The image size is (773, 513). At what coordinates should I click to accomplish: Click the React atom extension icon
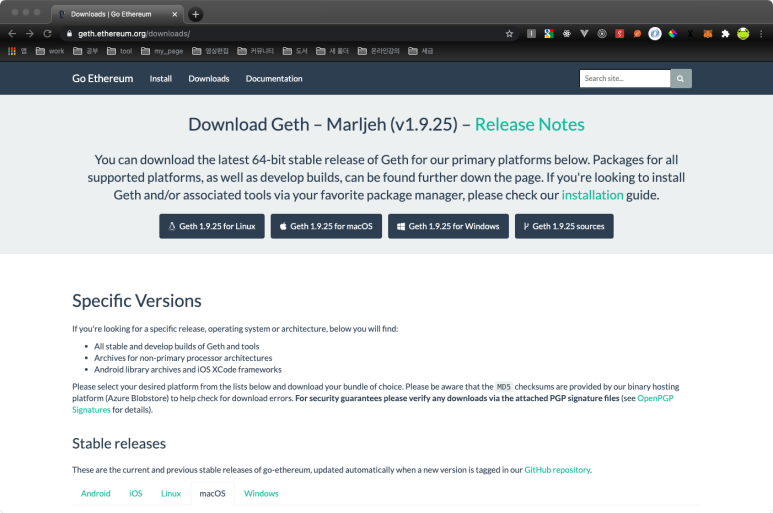coord(566,34)
